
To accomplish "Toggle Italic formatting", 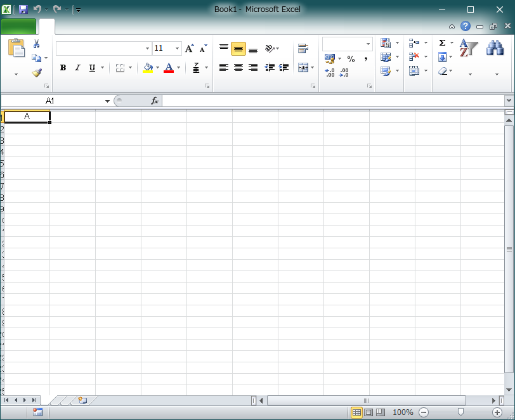I will pyautogui.click(x=77, y=68).
